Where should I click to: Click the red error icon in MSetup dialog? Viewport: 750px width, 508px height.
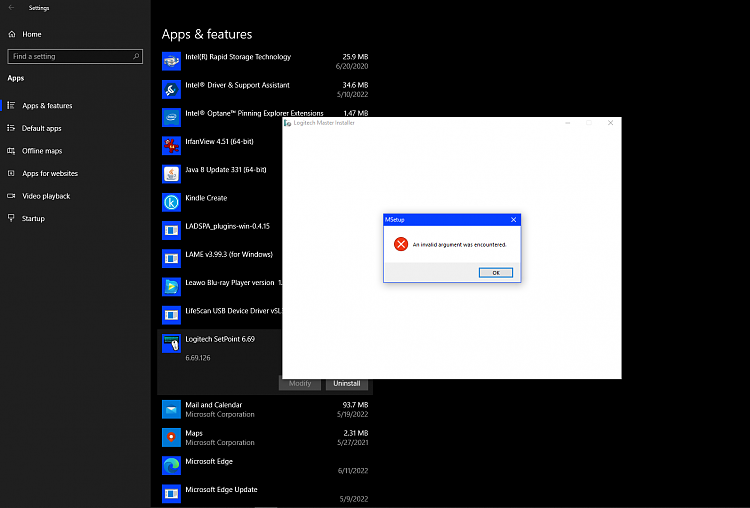(401, 244)
